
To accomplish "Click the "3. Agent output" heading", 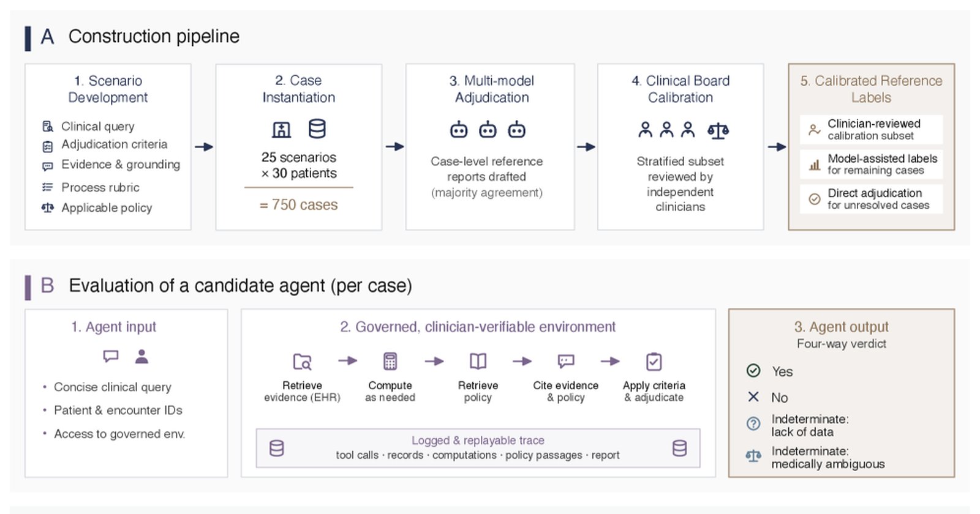I will (x=842, y=327).
